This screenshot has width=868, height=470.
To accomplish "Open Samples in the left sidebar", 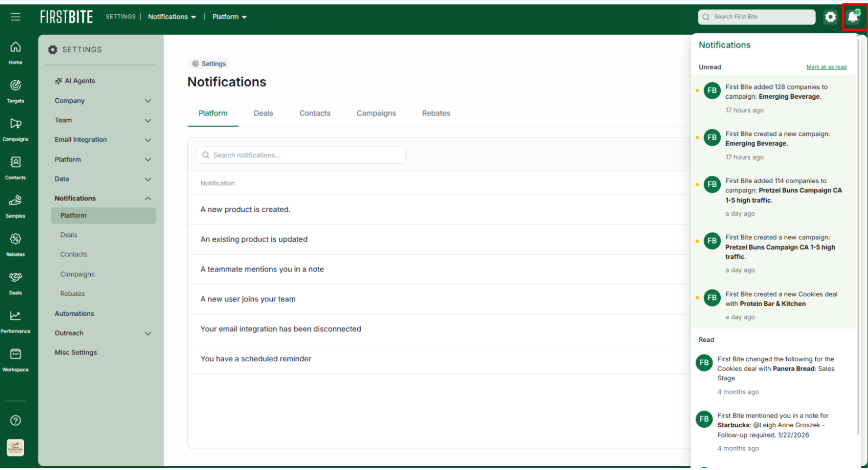I will pos(15,207).
